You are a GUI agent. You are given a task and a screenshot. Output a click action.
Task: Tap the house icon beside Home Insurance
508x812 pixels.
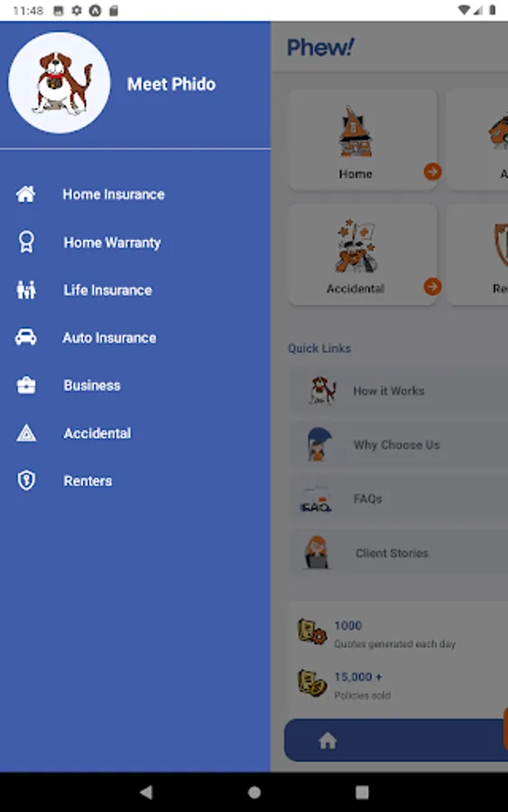click(26, 194)
